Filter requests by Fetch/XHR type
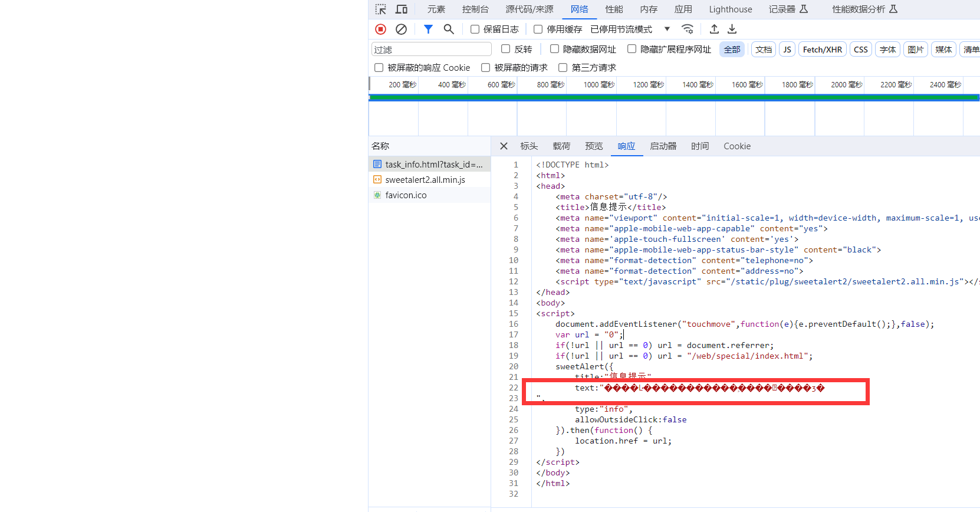The width and height of the screenshot is (980, 512). click(823, 50)
